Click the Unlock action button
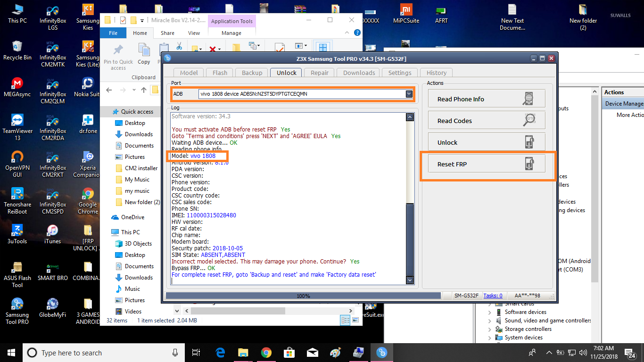This screenshot has height=362, width=644. point(487,142)
